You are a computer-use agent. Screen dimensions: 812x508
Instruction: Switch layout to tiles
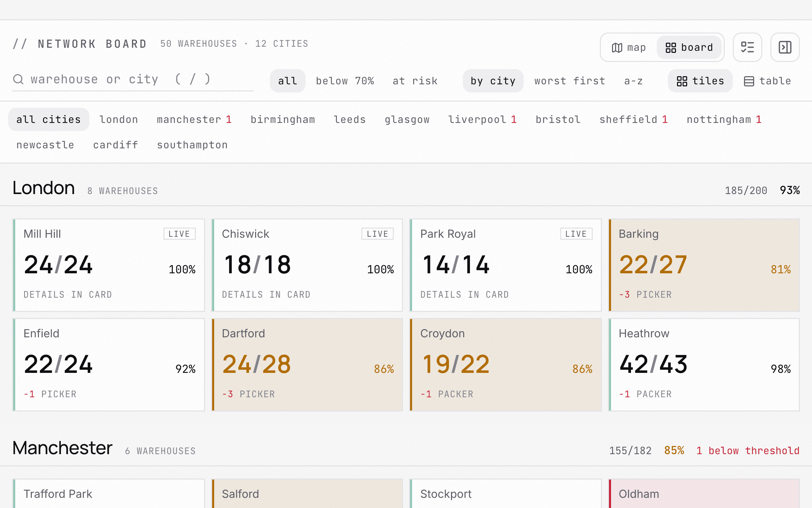click(700, 81)
